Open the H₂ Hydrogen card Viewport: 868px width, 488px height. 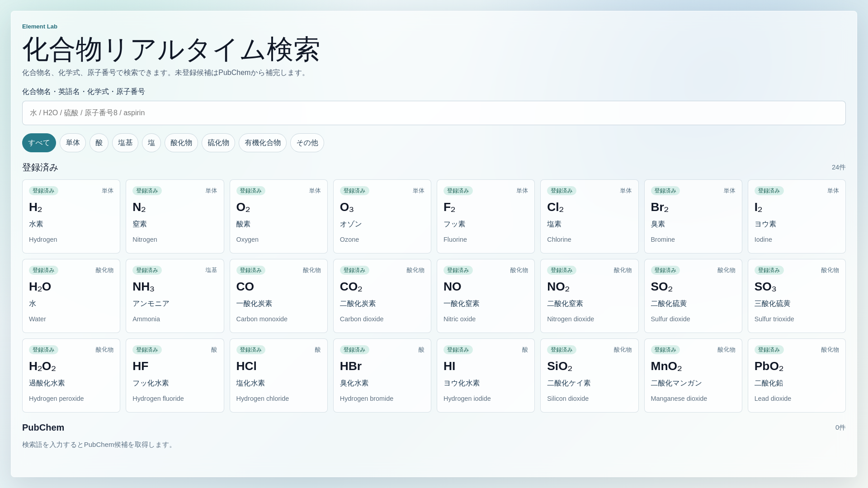point(71,216)
